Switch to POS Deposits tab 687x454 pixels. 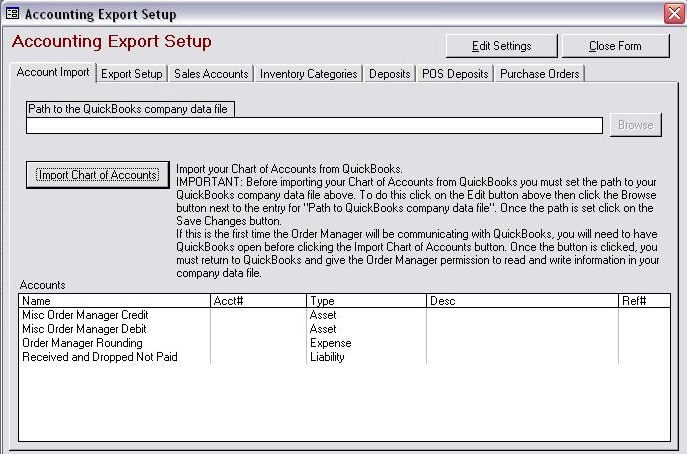pyautogui.click(x=455, y=74)
